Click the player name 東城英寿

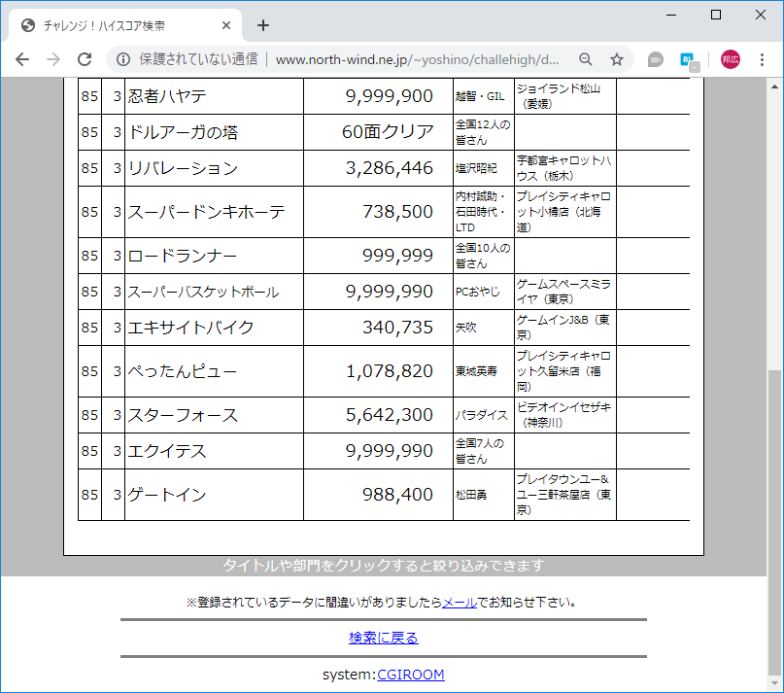tap(476, 371)
